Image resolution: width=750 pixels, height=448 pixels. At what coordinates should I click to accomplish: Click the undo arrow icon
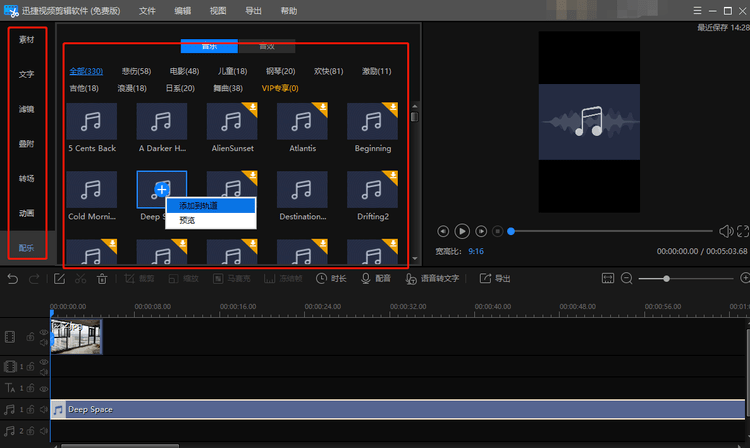point(13,279)
